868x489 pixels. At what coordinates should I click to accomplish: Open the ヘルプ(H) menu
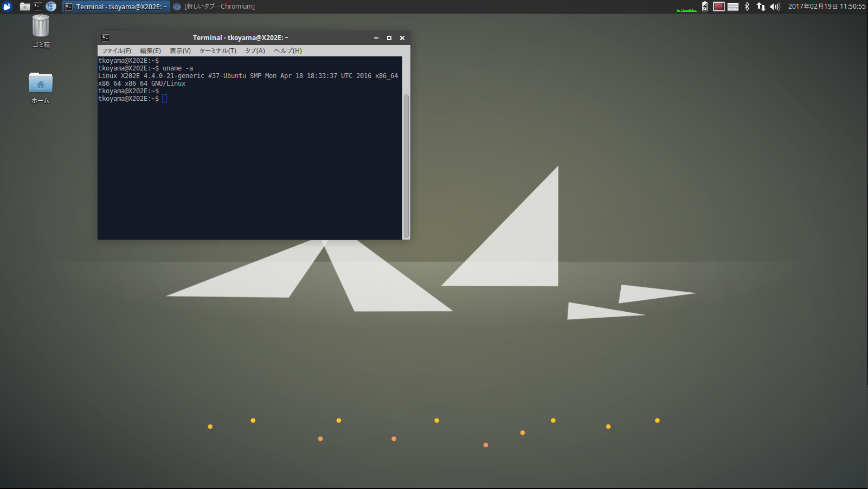(287, 50)
